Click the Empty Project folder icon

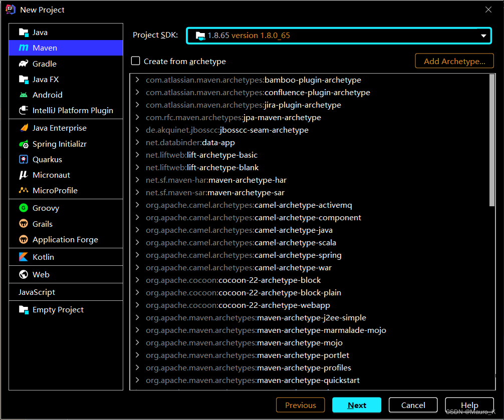24,309
